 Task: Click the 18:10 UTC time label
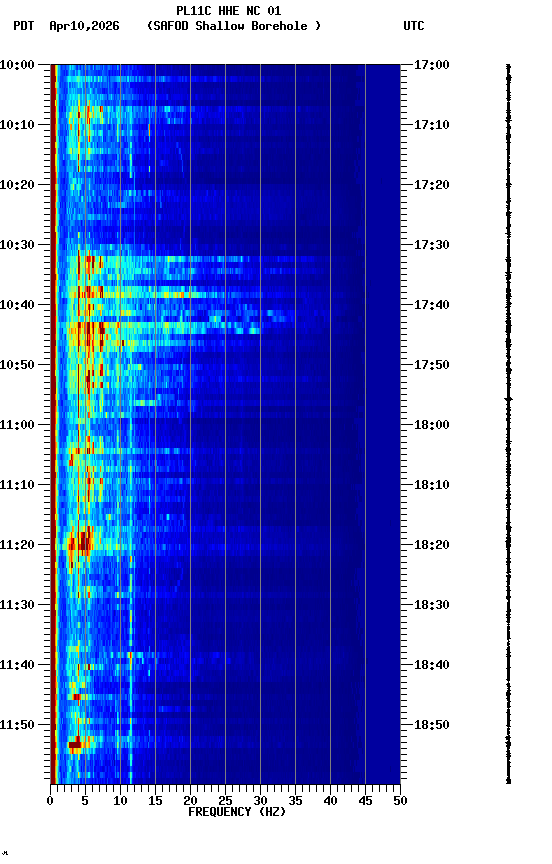(432, 485)
